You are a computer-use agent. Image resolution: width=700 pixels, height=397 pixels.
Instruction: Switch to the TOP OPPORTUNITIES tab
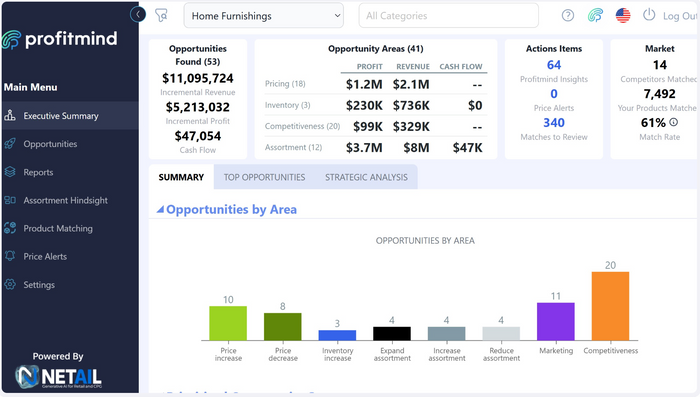264,177
